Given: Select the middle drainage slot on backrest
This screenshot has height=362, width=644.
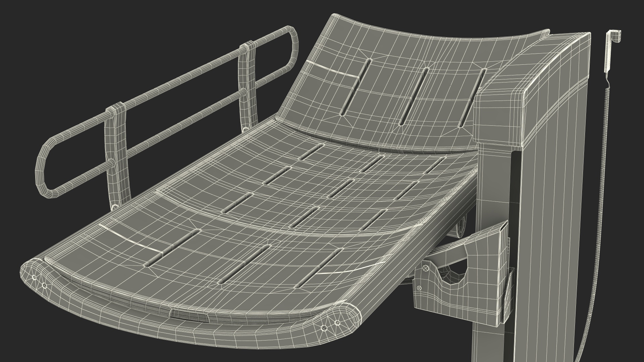Looking at the screenshot, I should coord(413,97).
